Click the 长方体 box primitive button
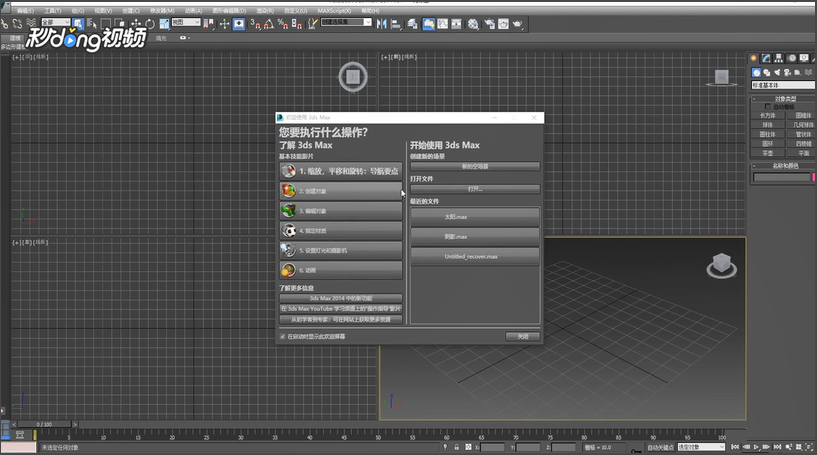The width and height of the screenshot is (817, 455). 768,115
